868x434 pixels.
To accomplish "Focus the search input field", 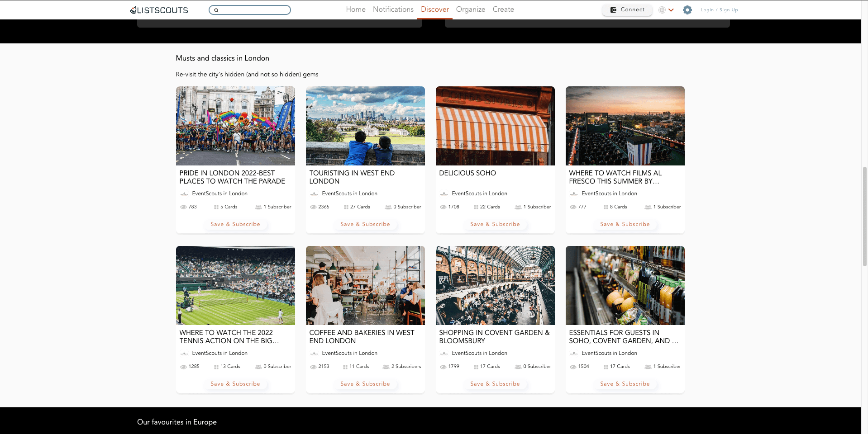I will click(253, 10).
